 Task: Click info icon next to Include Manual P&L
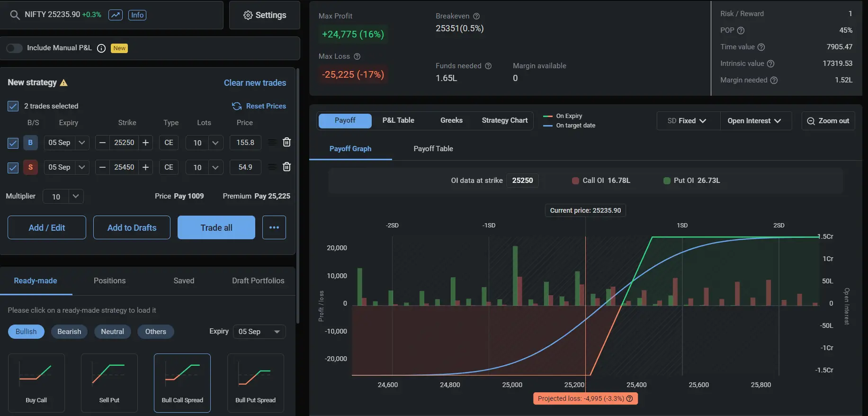[101, 48]
